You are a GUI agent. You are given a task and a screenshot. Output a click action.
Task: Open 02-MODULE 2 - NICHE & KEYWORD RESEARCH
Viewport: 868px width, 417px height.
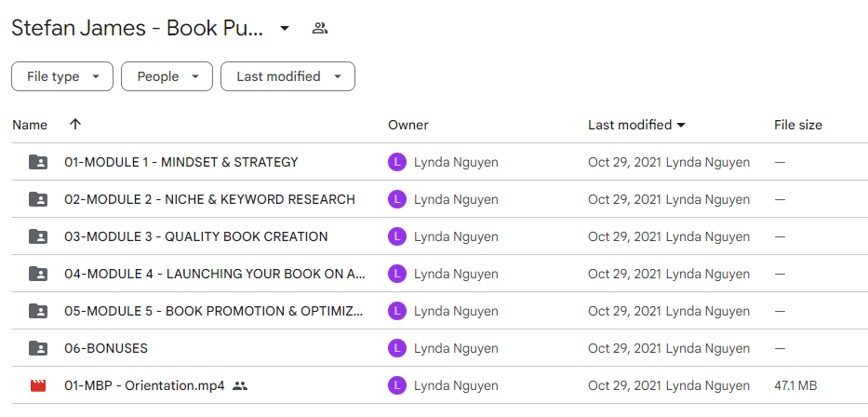pos(210,199)
